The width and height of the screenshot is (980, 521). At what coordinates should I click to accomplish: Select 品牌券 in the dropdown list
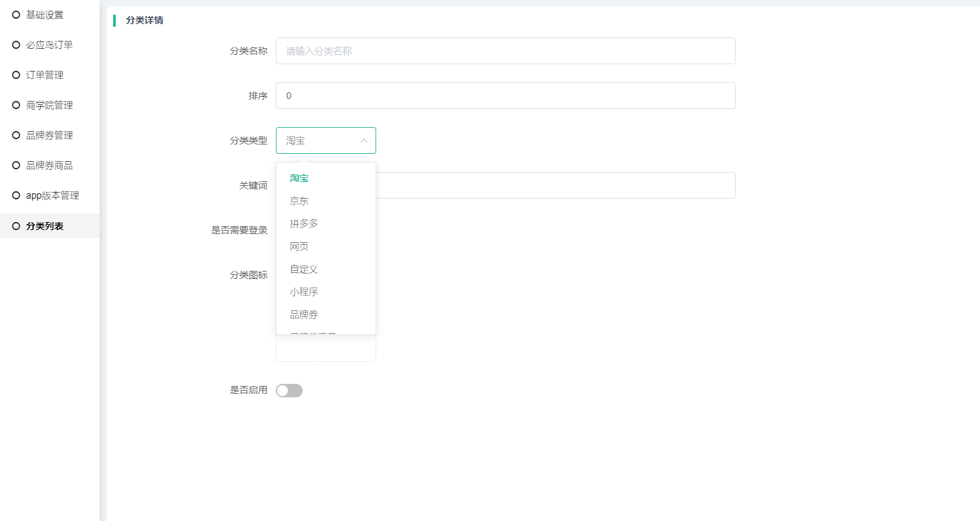tap(304, 314)
